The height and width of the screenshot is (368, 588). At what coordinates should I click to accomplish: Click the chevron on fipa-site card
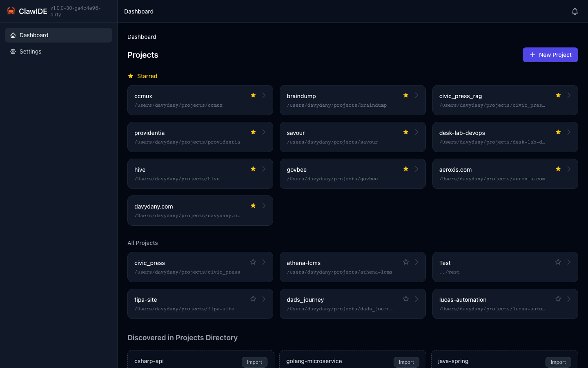pos(264,299)
